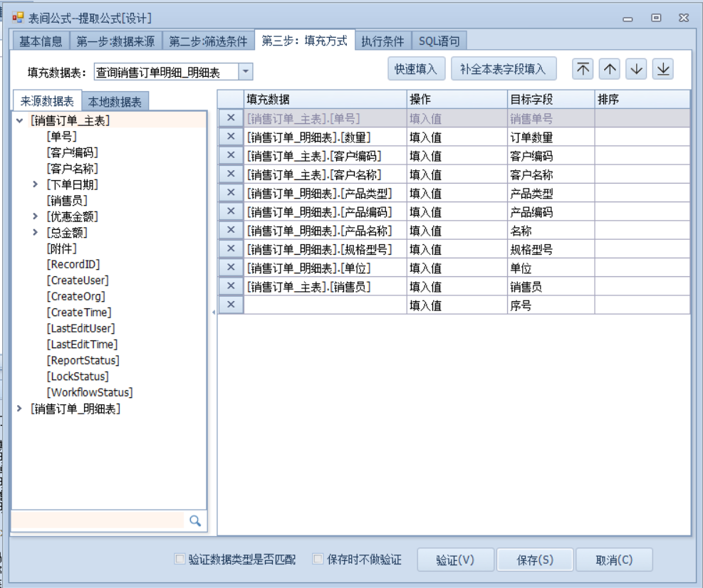Screen dimensions: 703x588
Task: Expand the [下单日期] tree node
Action: [x=36, y=184]
